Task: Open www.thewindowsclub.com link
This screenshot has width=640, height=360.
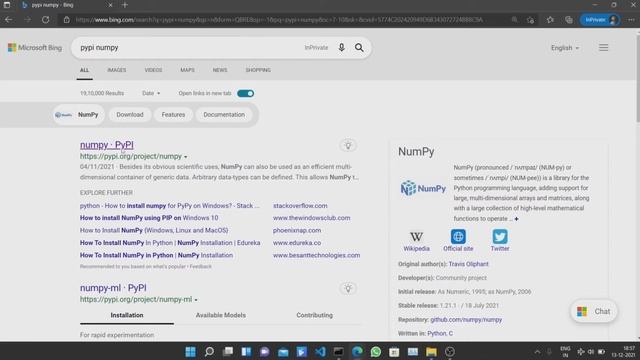Action: tap(311, 218)
